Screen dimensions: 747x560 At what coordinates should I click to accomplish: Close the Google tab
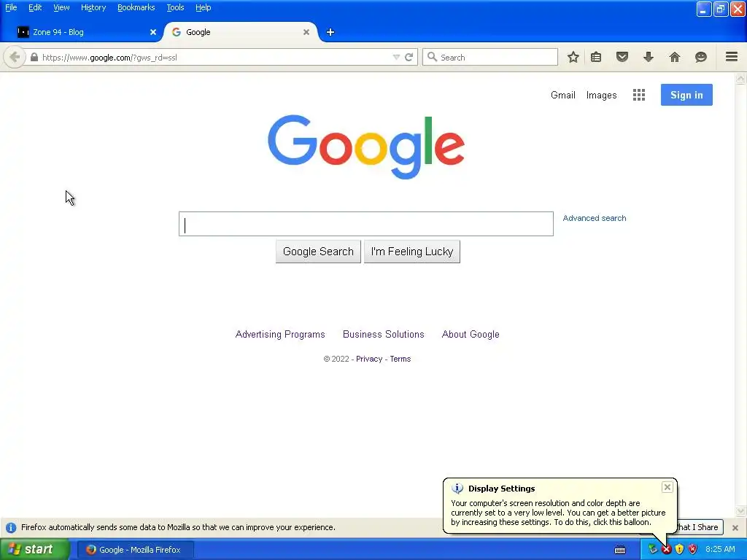pyautogui.click(x=306, y=32)
